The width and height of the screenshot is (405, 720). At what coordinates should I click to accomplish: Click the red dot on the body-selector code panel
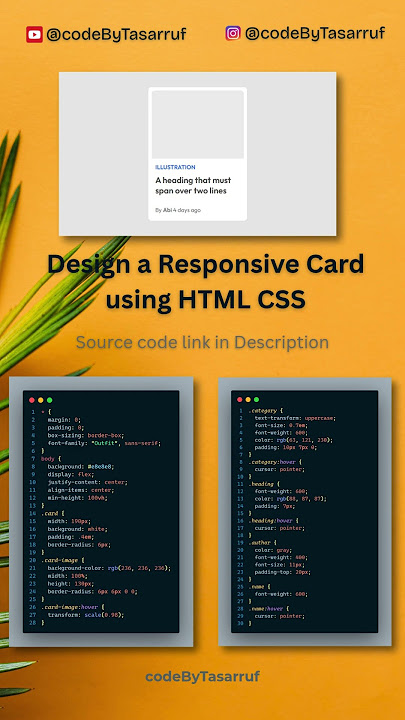(x=32, y=400)
